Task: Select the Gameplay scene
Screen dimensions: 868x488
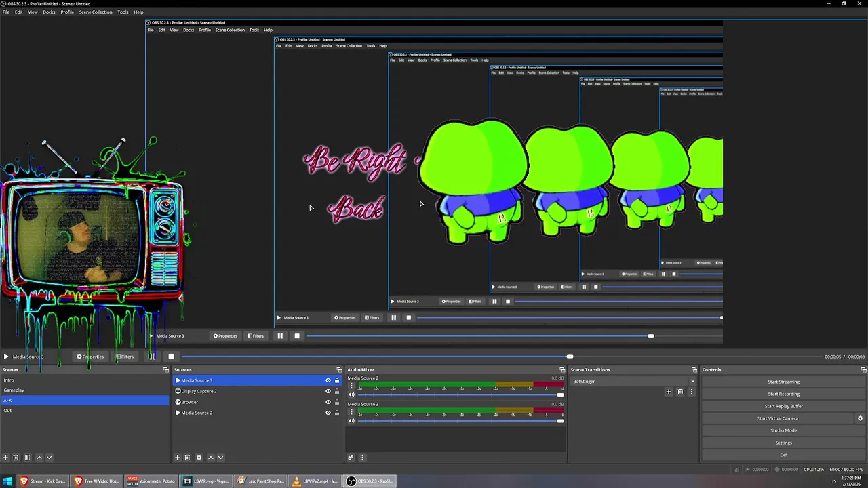Action: click(84, 390)
